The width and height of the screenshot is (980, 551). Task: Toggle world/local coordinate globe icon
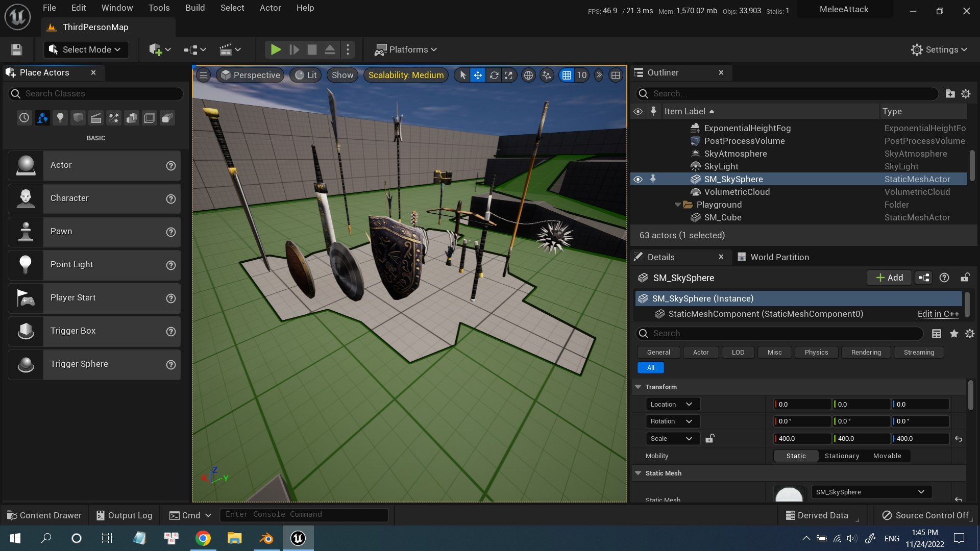[528, 75]
